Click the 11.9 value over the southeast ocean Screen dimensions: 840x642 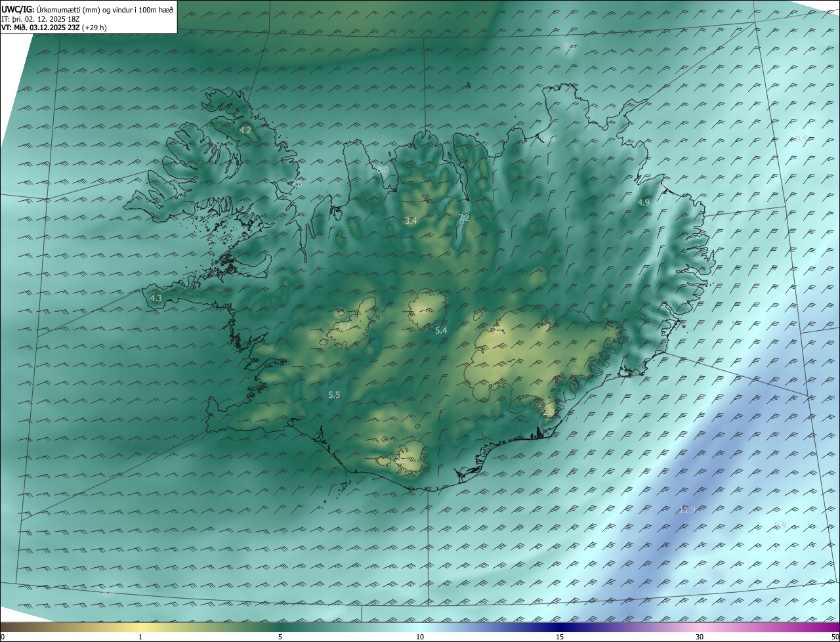(x=687, y=509)
